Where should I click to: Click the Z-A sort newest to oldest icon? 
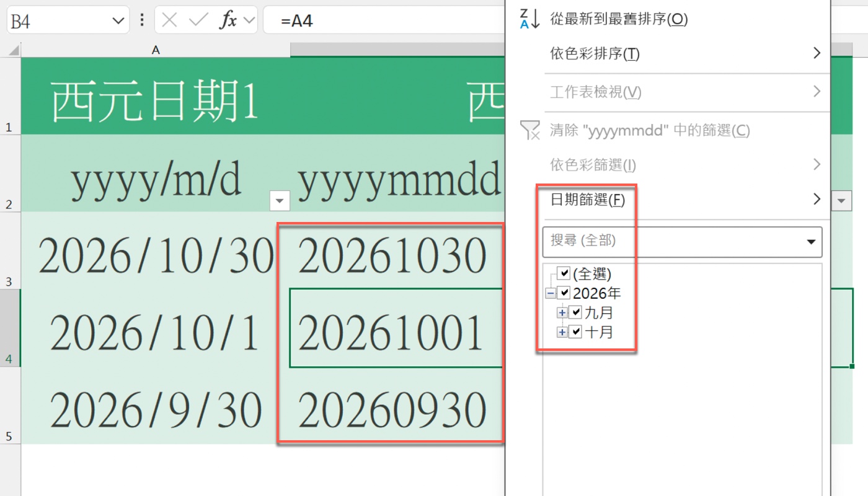coord(529,19)
